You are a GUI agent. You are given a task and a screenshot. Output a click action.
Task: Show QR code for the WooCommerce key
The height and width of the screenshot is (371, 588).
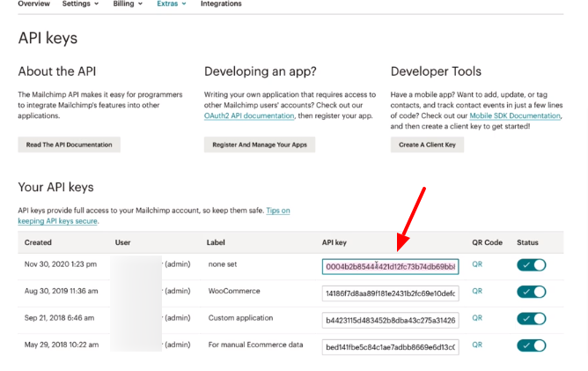[x=477, y=291]
